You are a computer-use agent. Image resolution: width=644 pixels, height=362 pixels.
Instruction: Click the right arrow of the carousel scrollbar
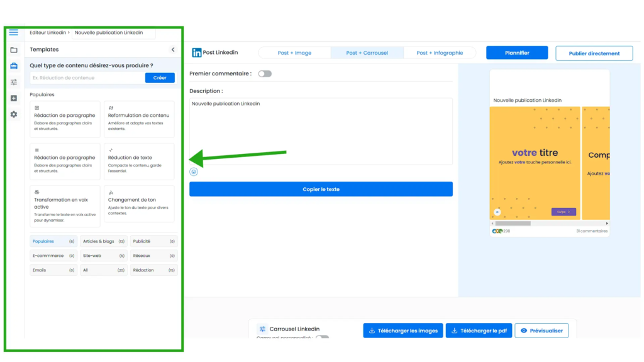pyautogui.click(x=607, y=224)
